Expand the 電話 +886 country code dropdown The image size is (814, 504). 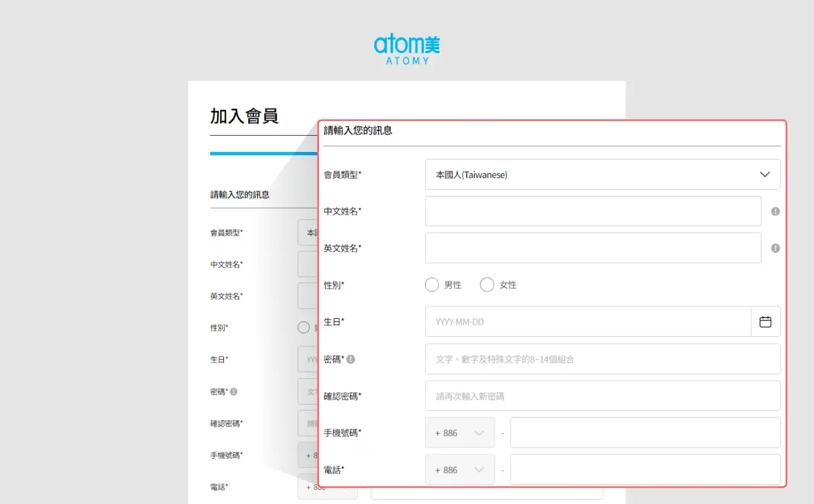[x=460, y=470]
